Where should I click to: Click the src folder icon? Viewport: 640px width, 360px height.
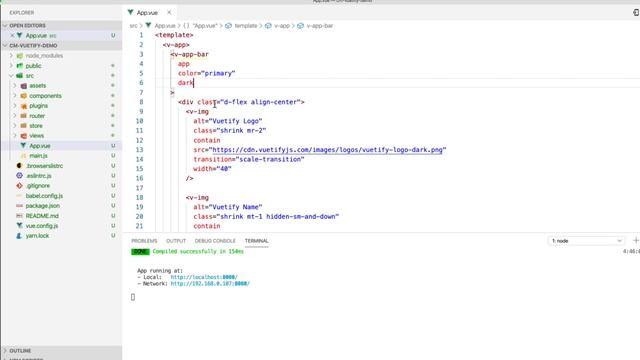pyautogui.click(x=20, y=76)
